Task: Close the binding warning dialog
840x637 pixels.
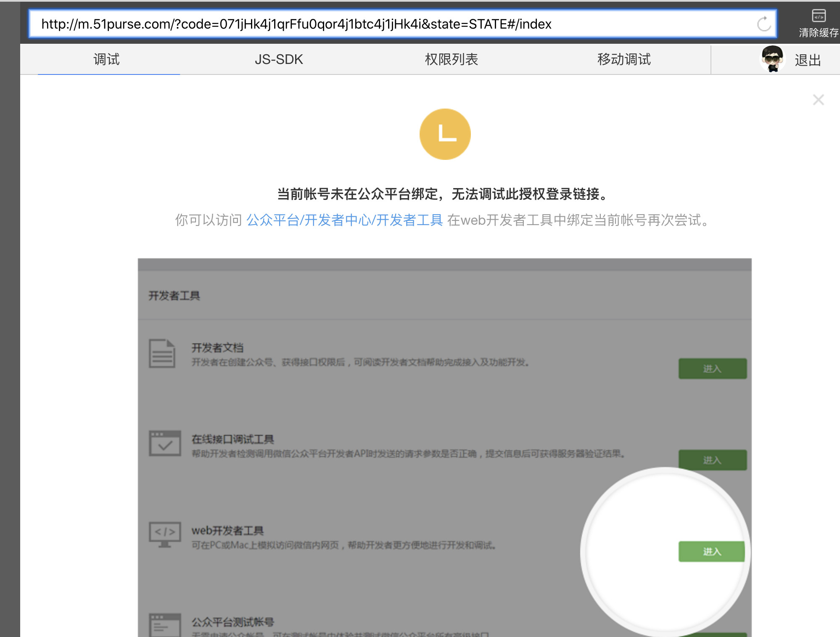Action: pyautogui.click(x=819, y=100)
